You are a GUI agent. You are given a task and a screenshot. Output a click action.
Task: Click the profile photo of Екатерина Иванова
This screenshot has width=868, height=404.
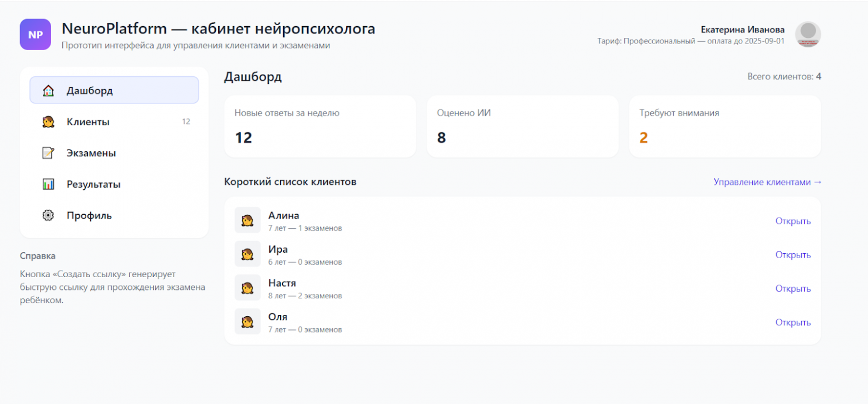[x=808, y=34]
